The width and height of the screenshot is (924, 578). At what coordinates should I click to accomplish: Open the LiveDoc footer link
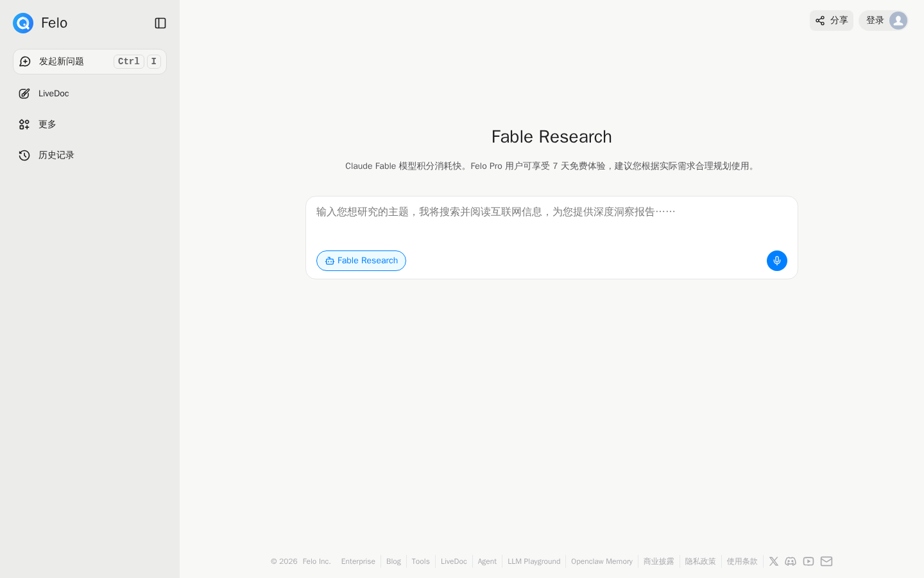pos(454,561)
